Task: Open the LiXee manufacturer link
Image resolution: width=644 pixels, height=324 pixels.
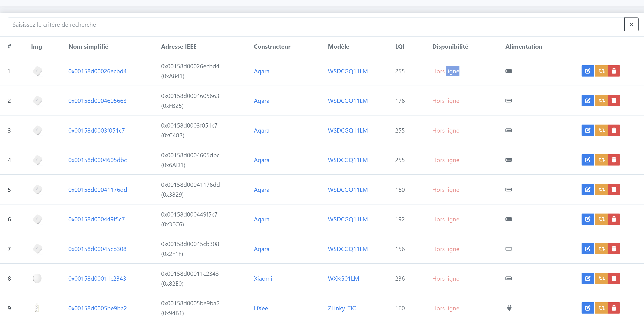Action: (x=260, y=308)
